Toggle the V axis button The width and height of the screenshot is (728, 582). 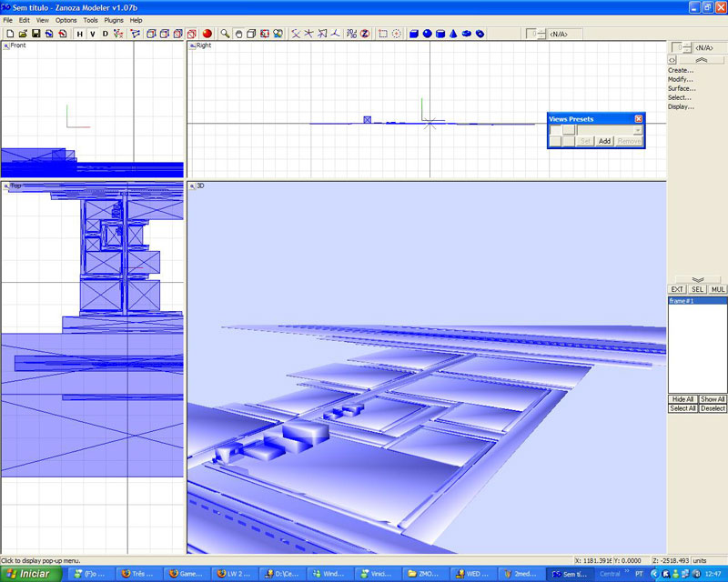point(92,34)
